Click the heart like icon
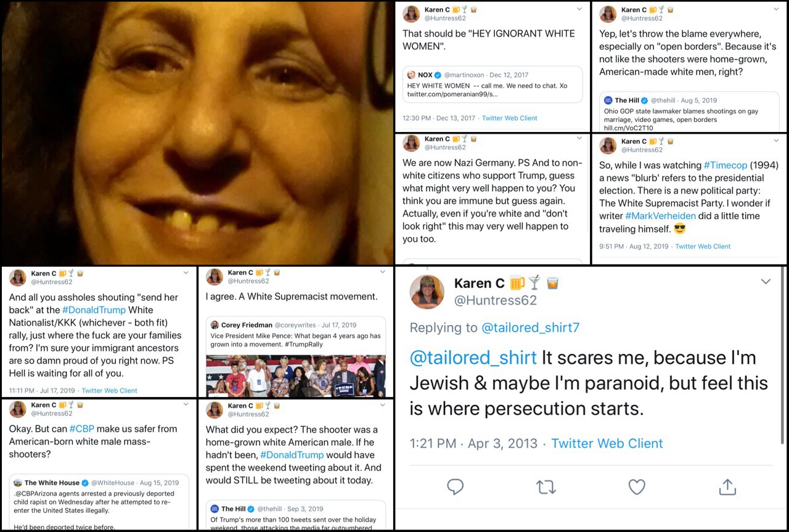The height and width of the screenshot is (532, 789). click(637, 487)
